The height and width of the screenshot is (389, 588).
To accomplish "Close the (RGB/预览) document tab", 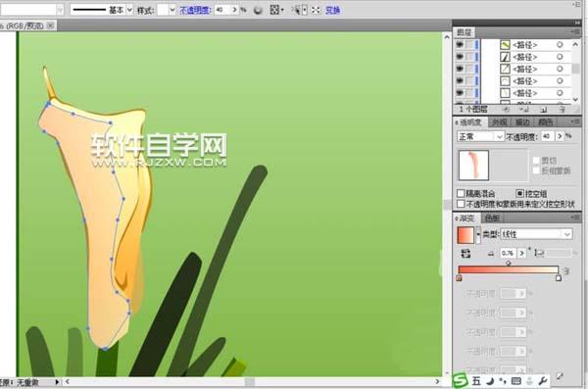I will coord(50,25).
